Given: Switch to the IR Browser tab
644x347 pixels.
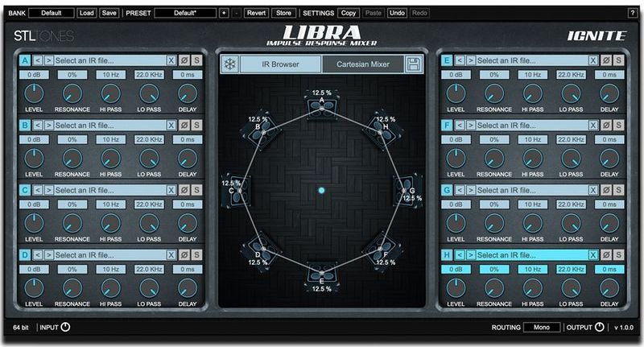Looking at the screenshot, I should coord(280,64).
